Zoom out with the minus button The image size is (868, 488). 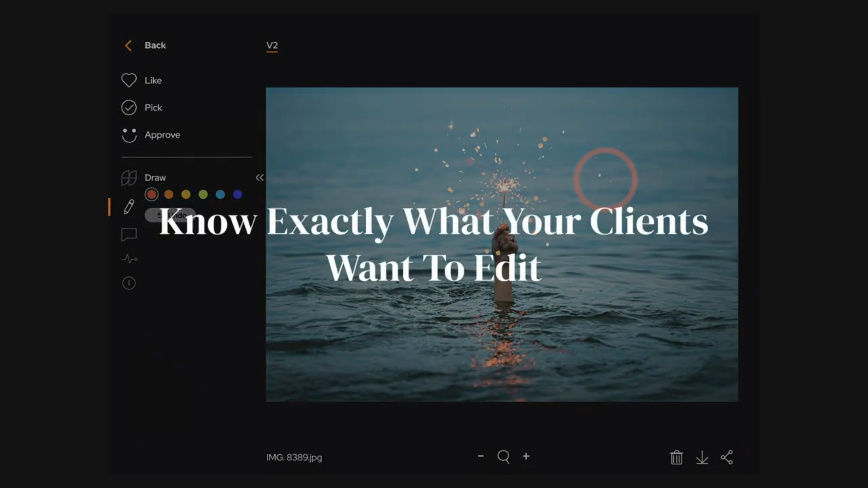(481, 456)
